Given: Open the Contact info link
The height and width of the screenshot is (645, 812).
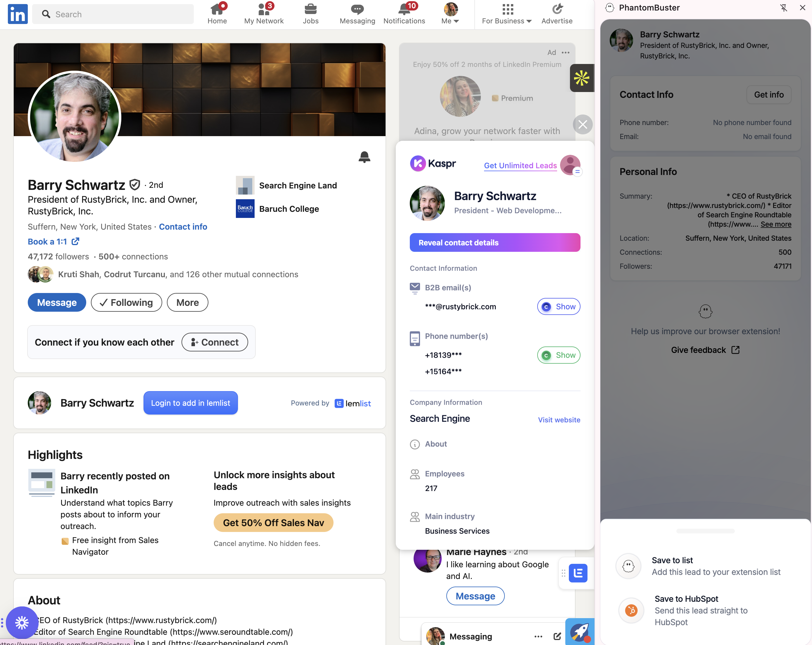Looking at the screenshot, I should 183,227.
